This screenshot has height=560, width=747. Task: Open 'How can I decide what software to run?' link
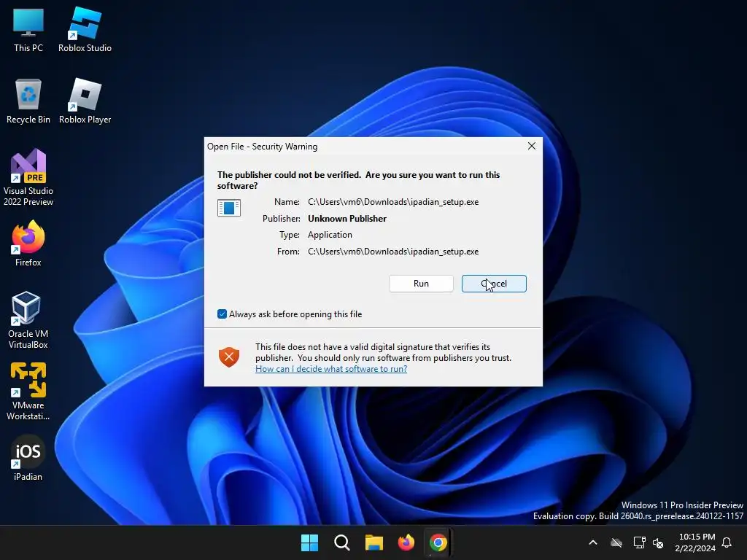pos(331,369)
